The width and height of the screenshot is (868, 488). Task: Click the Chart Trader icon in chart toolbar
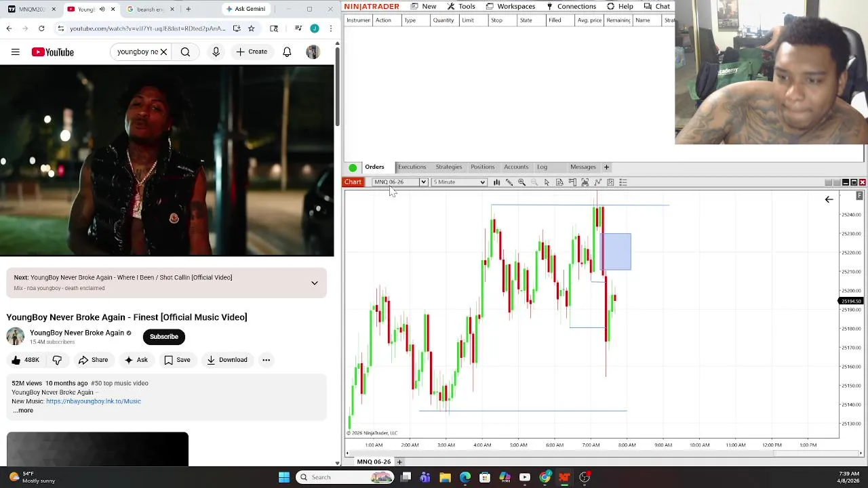point(572,182)
